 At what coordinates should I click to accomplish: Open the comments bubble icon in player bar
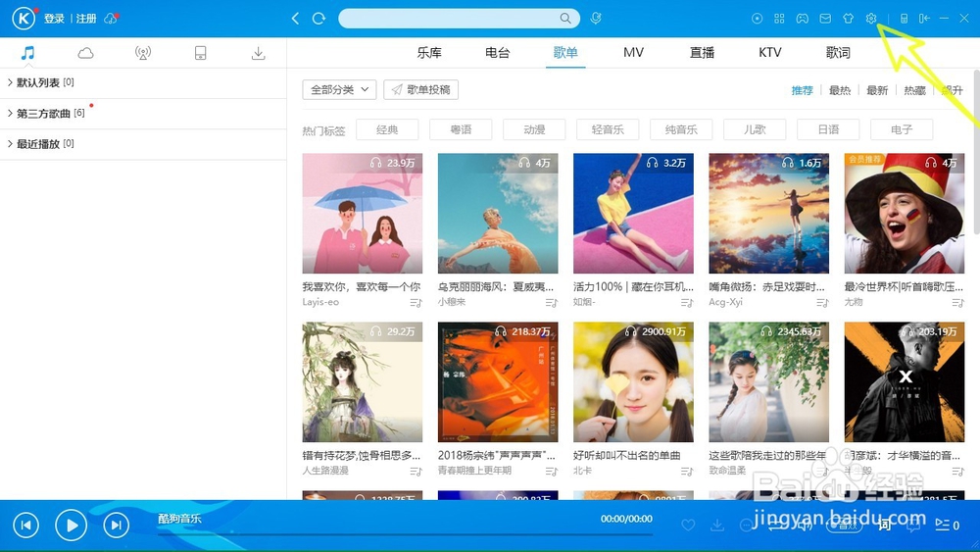click(x=913, y=526)
